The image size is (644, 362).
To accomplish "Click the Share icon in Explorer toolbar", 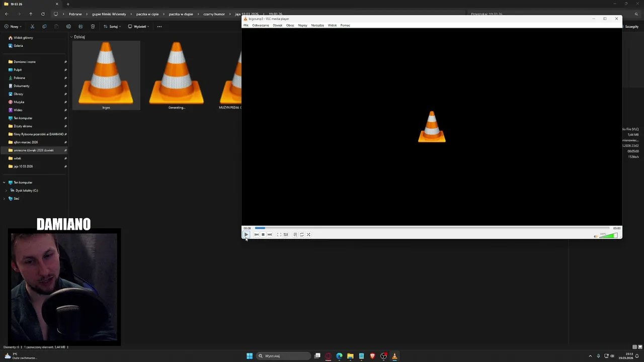I will point(80,27).
